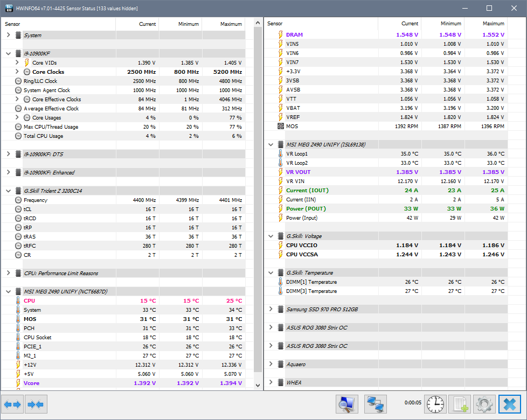
Task: Click the thermometer icon beside M2_1
Action: pos(18,355)
